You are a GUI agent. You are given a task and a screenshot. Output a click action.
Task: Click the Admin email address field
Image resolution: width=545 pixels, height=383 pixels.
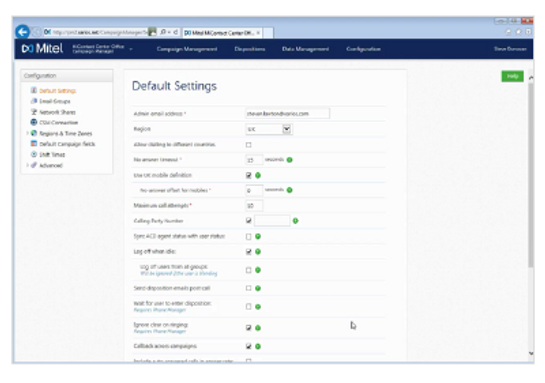click(287, 114)
